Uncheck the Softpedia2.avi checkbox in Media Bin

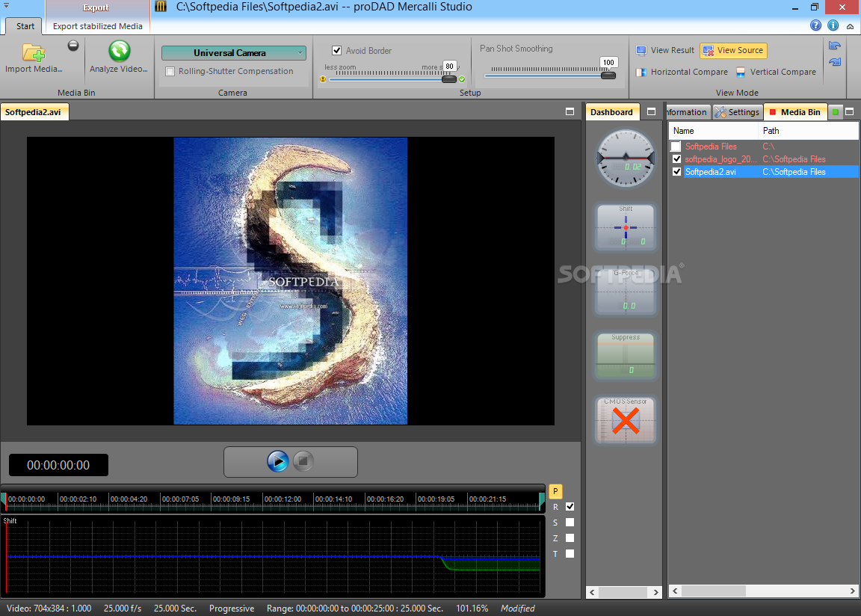coord(676,172)
